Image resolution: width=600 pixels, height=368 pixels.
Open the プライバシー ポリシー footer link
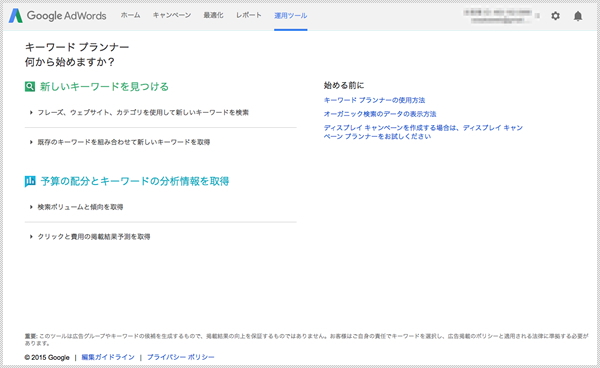tap(181, 357)
